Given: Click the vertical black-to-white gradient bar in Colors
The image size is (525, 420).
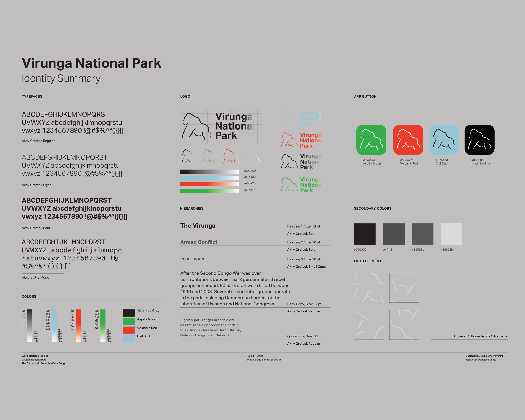Looking at the screenshot, I should click(30, 326).
